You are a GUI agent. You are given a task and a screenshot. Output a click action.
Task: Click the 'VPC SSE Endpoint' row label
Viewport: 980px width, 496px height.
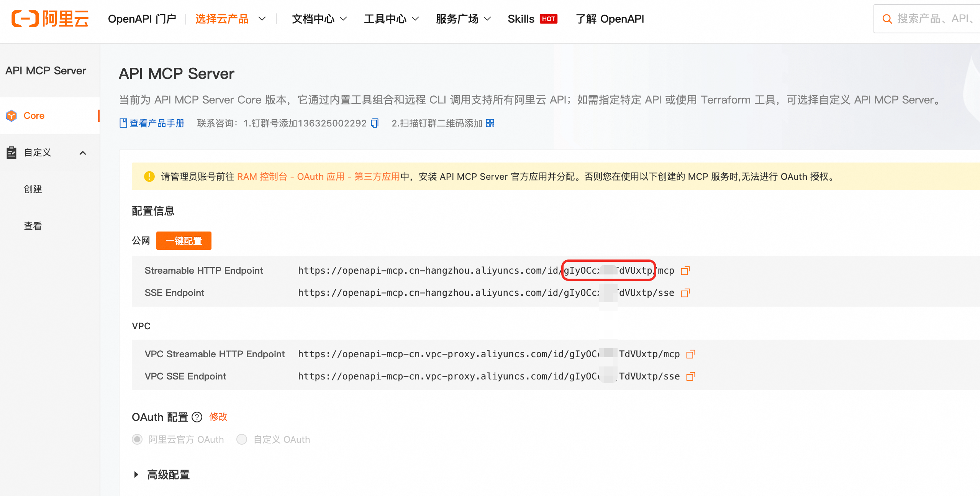[x=185, y=376]
